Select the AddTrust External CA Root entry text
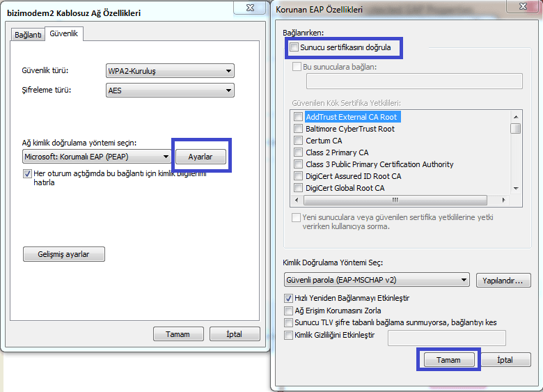 tap(352, 117)
